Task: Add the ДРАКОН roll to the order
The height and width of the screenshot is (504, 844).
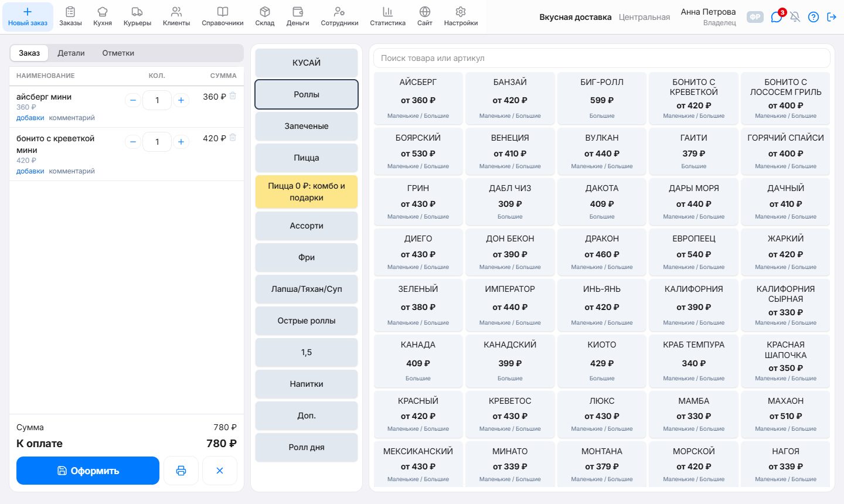Action: [602, 251]
